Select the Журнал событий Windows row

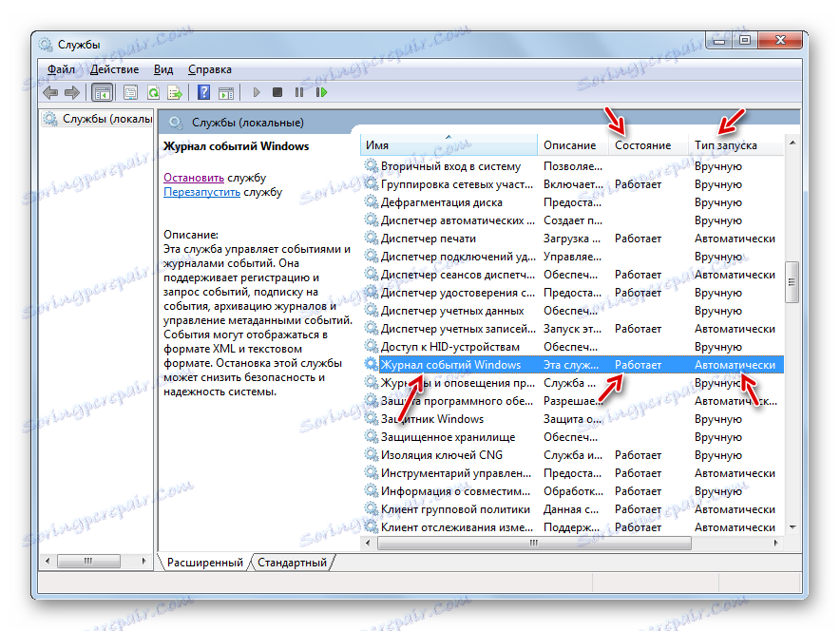573,365
